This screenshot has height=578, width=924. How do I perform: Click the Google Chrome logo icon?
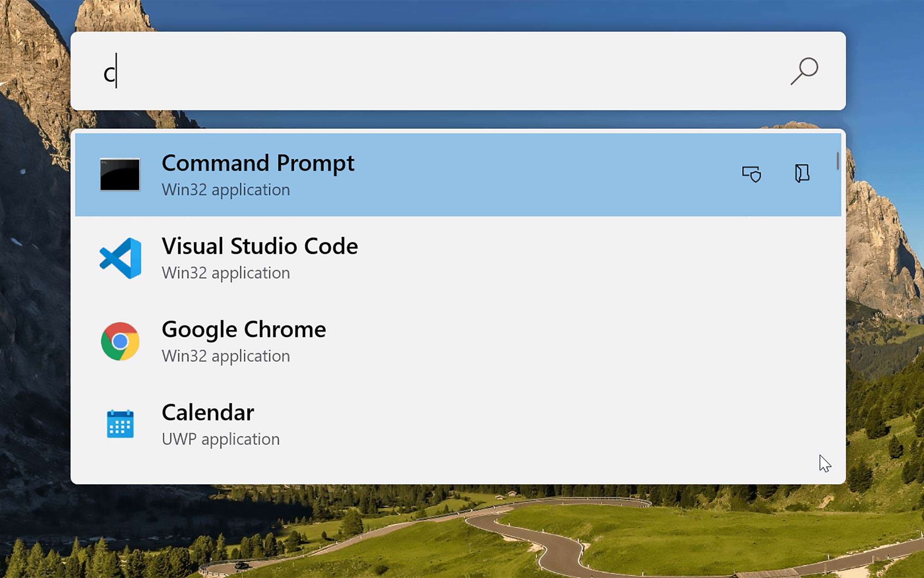pos(120,341)
